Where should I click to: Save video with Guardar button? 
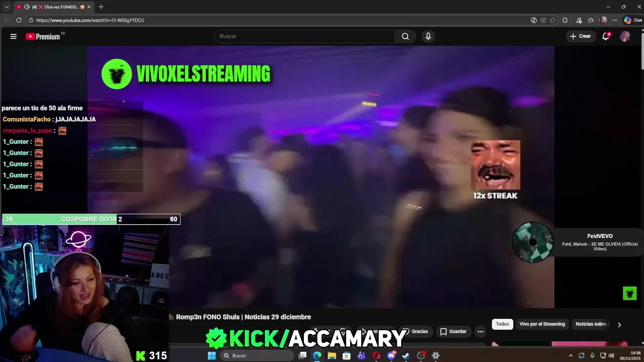coord(453,331)
